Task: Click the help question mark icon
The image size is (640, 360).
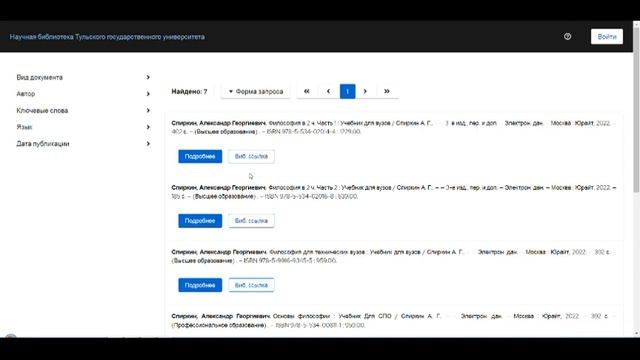Action: pyautogui.click(x=567, y=36)
